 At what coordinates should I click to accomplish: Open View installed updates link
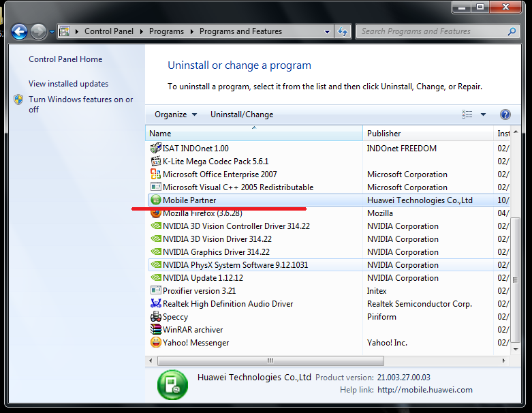point(69,83)
